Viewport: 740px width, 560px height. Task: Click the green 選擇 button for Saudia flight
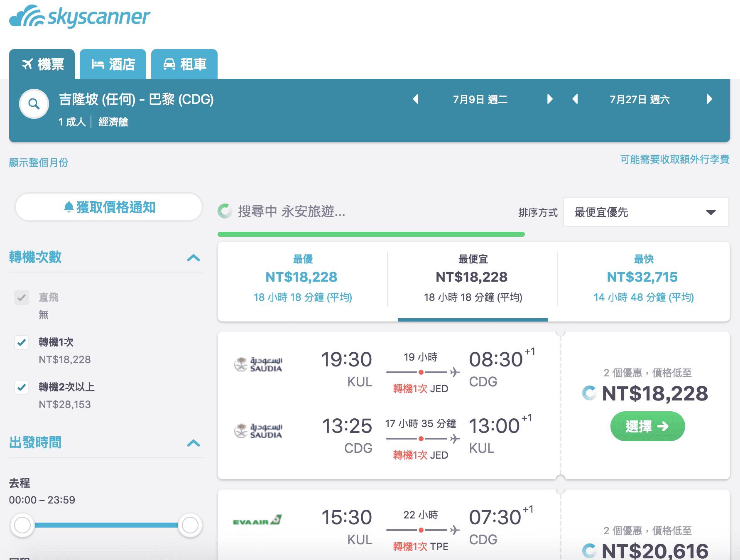click(x=647, y=426)
